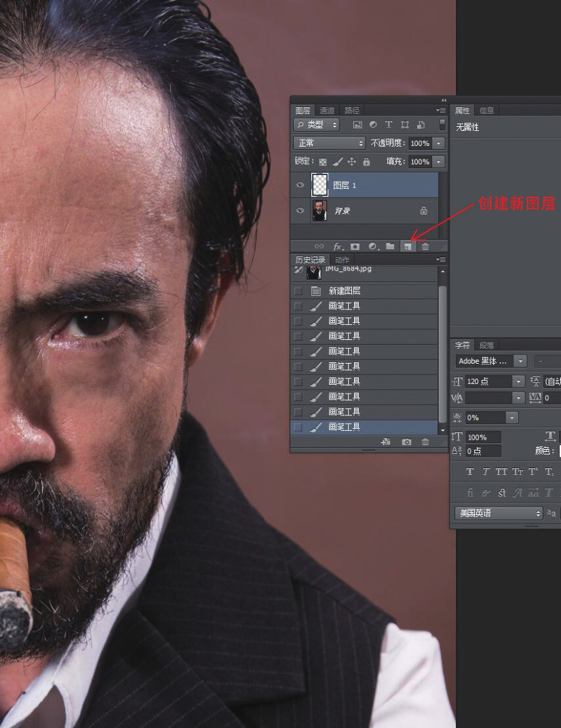Image resolution: width=561 pixels, height=728 pixels.
Task: Lock layer position icon
Action: pos(351,161)
